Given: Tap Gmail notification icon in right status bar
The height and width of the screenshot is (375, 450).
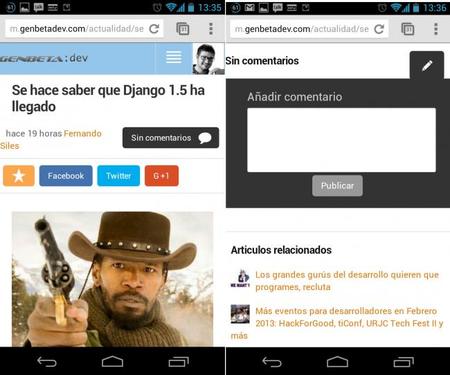Looking at the screenshot, I should [250, 7].
